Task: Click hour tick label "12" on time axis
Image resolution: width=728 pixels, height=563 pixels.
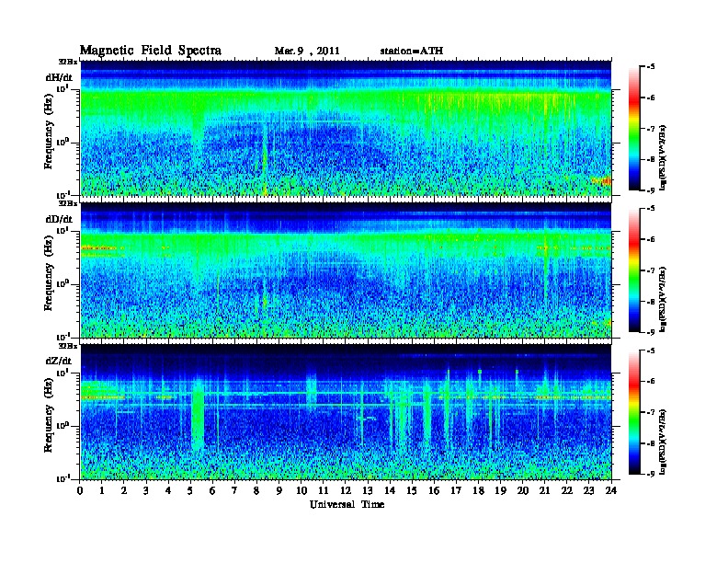Action: click(x=346, y=490)
